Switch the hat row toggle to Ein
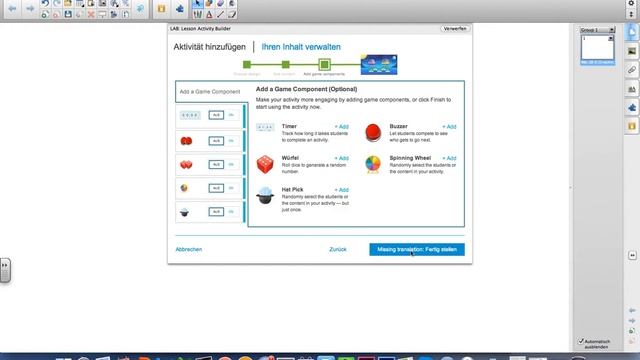This screenshot has width=640, height=360. pyautogui.click(x=231, y=212)
